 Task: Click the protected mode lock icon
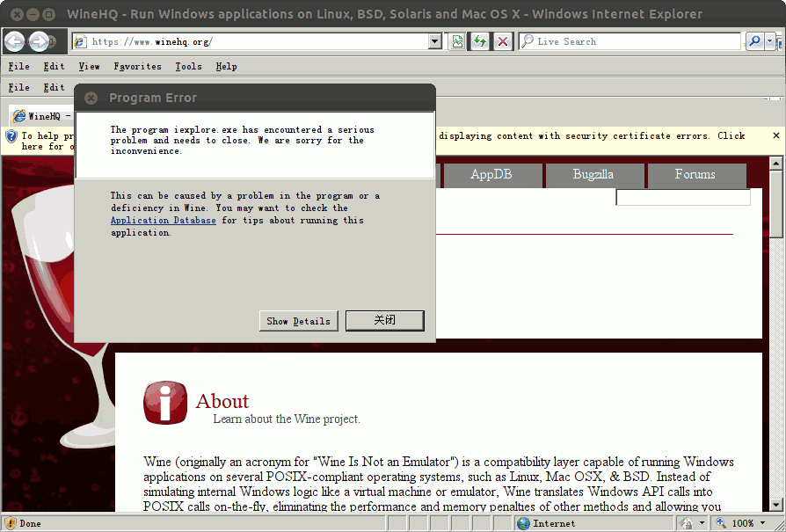tap(687, 523)
